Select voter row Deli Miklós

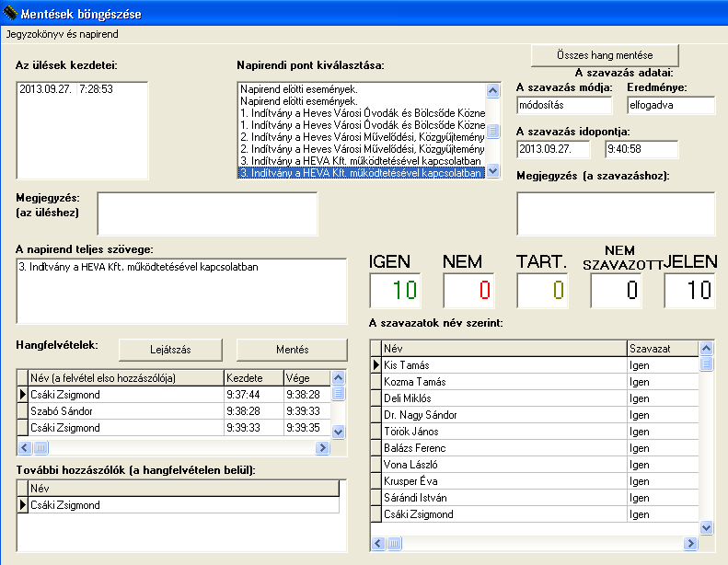535,398
